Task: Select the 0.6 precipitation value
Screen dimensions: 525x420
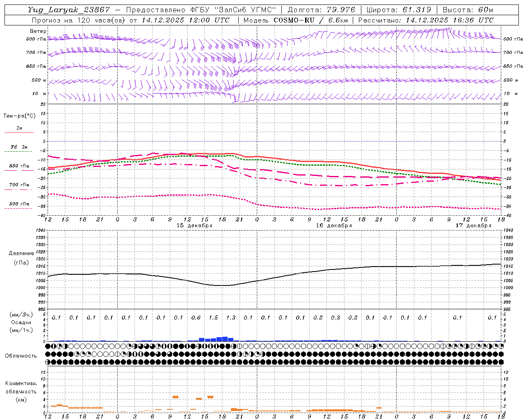Action: [196, 317]
